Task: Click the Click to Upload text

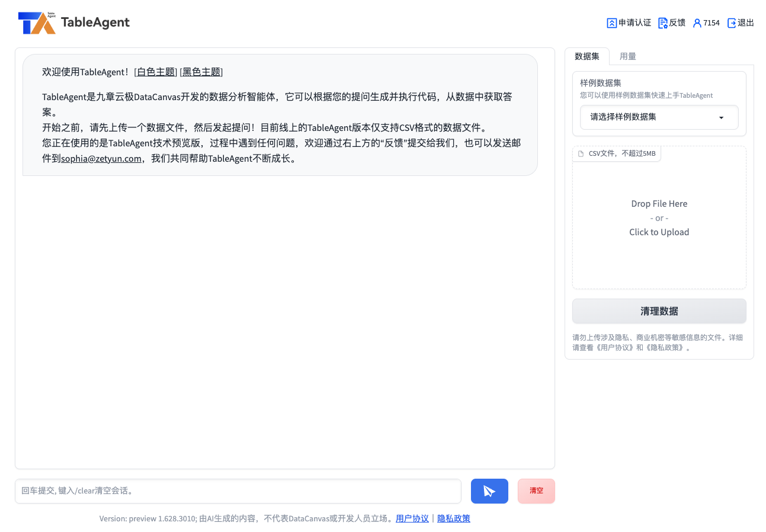Action: (659, 232)
